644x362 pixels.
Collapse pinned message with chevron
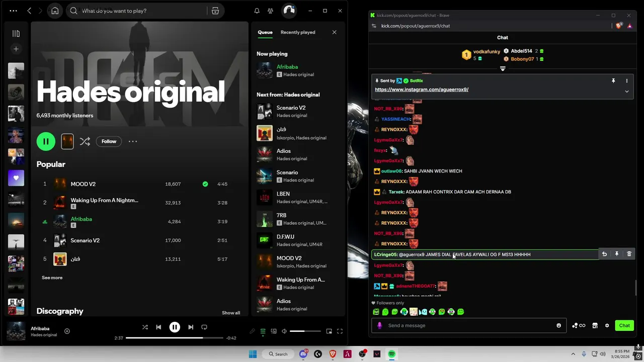(627, 92)
